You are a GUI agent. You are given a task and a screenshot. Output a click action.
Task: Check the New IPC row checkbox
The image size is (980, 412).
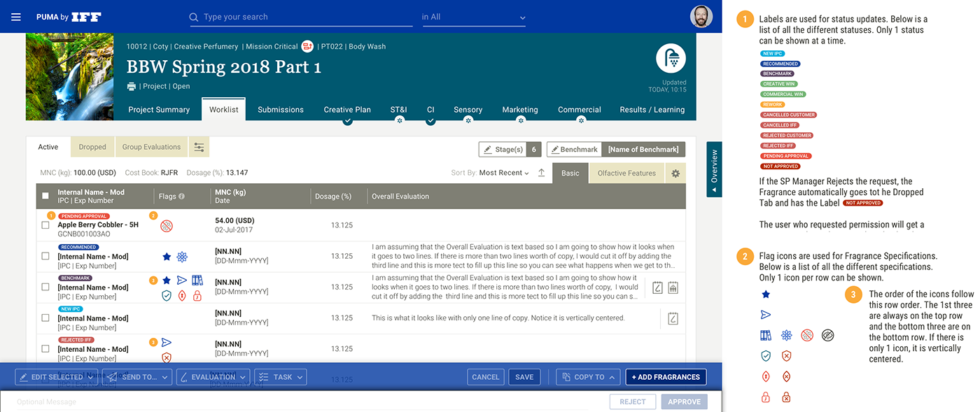(45, 318)
